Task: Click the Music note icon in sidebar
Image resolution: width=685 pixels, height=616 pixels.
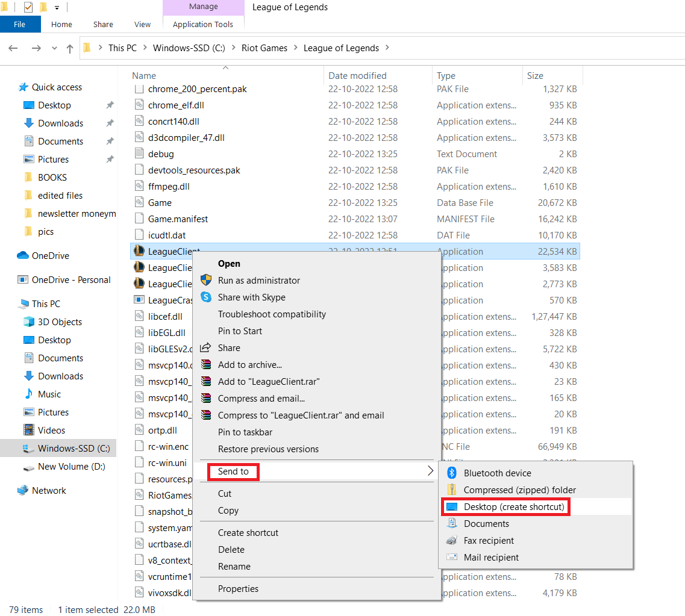Action: pyautogui.click(x=29, y=394)
